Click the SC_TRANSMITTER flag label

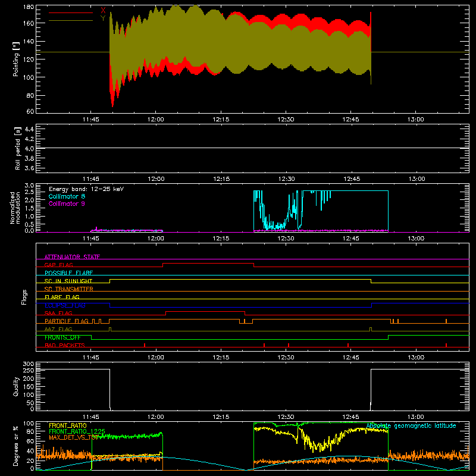click(69, 289)
